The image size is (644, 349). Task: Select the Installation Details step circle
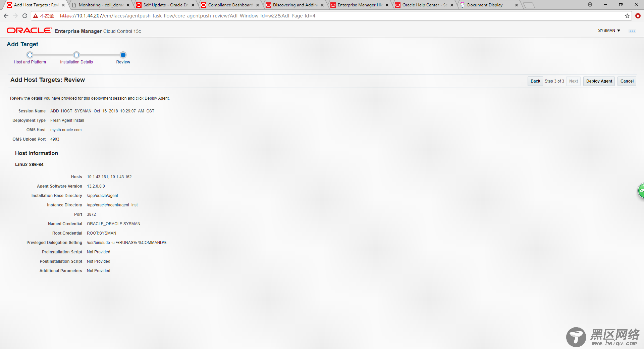(x=76, y=55)
